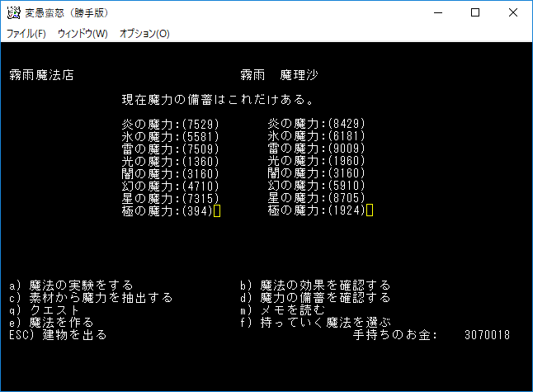Select option b) 魔法の効果を確認する
This screenshot has height=392, width=533.
pyautogui.click(x=315, y=286)
